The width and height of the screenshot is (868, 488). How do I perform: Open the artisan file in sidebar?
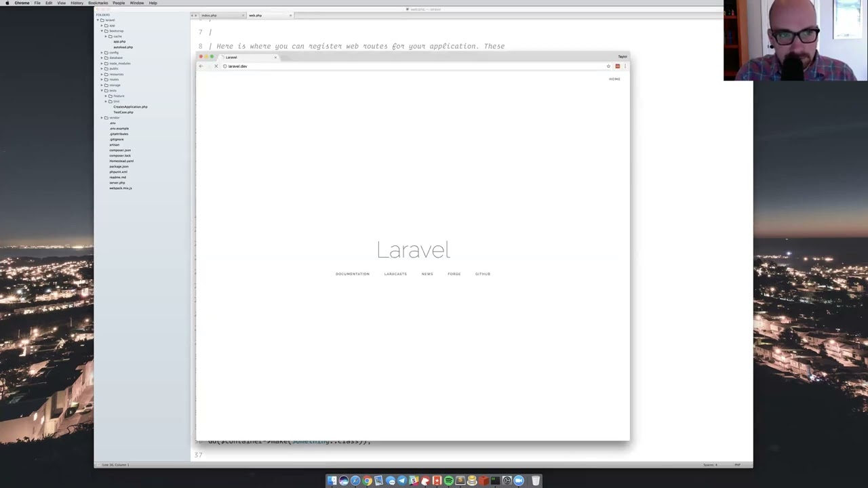[x=115, y=145]
